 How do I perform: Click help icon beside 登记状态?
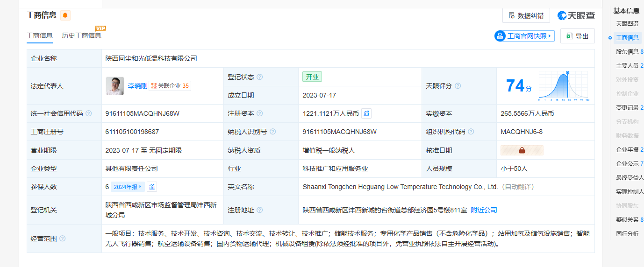[260, 77]
